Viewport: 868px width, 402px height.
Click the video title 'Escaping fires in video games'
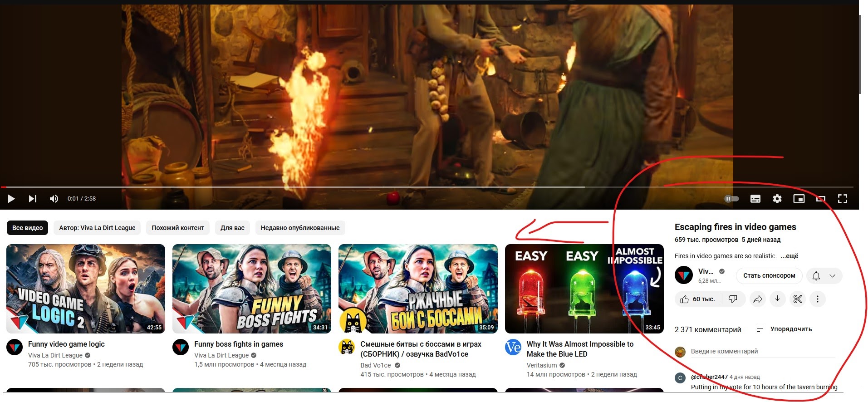(736, 227)
